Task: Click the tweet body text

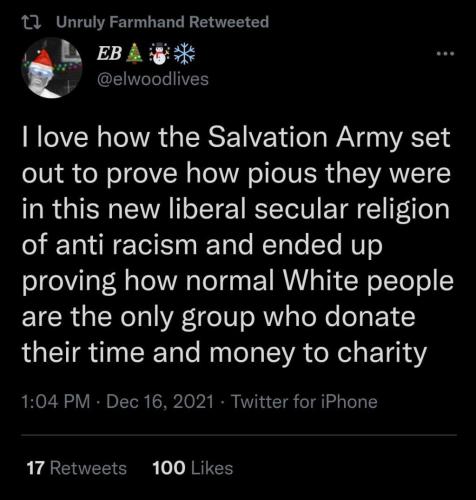Action: click(x=238, y=246)
